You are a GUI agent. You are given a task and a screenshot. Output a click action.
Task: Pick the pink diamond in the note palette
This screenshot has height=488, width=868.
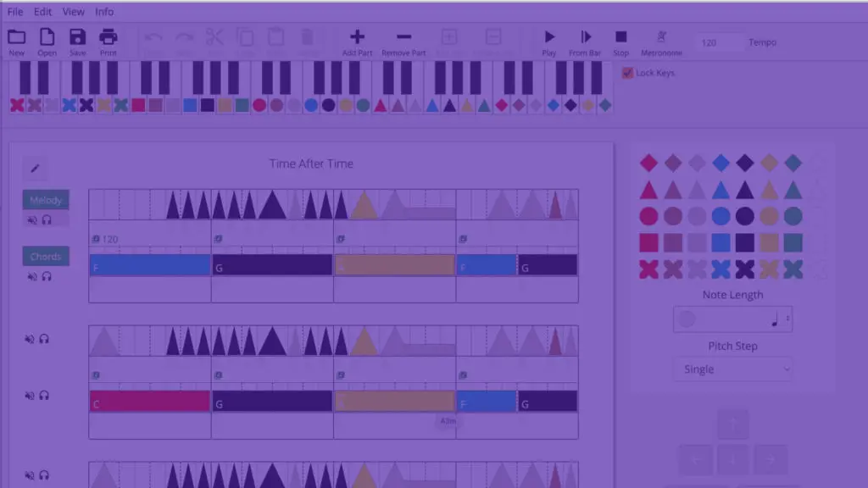pos(648,163)
